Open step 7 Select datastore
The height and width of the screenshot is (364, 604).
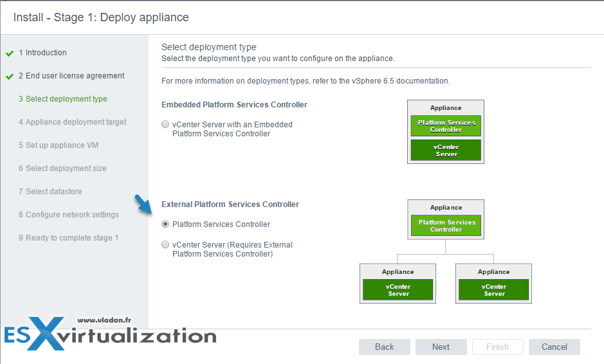(50, 192)
